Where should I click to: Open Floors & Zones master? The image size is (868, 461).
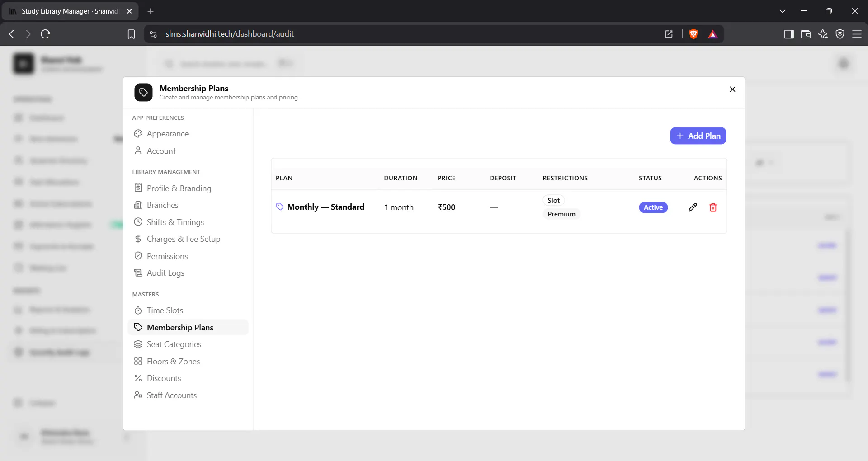(188, 362)
